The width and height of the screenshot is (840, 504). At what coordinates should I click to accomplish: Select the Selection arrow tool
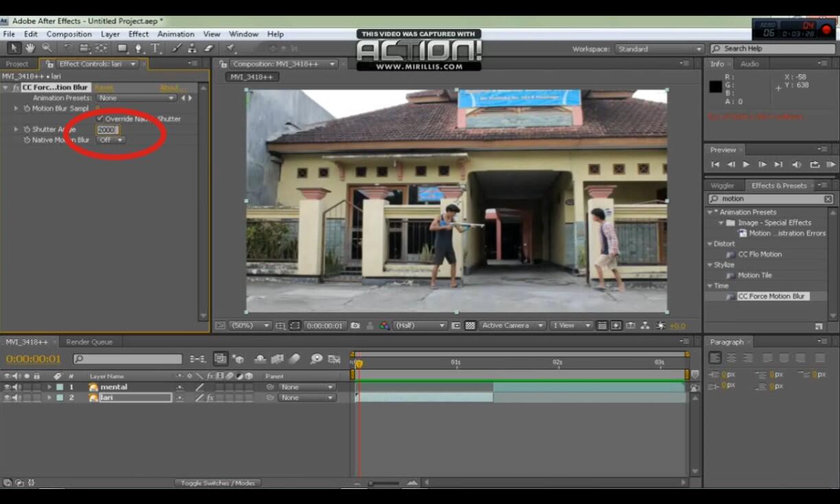pyautogui.click(x=14, y=48)
